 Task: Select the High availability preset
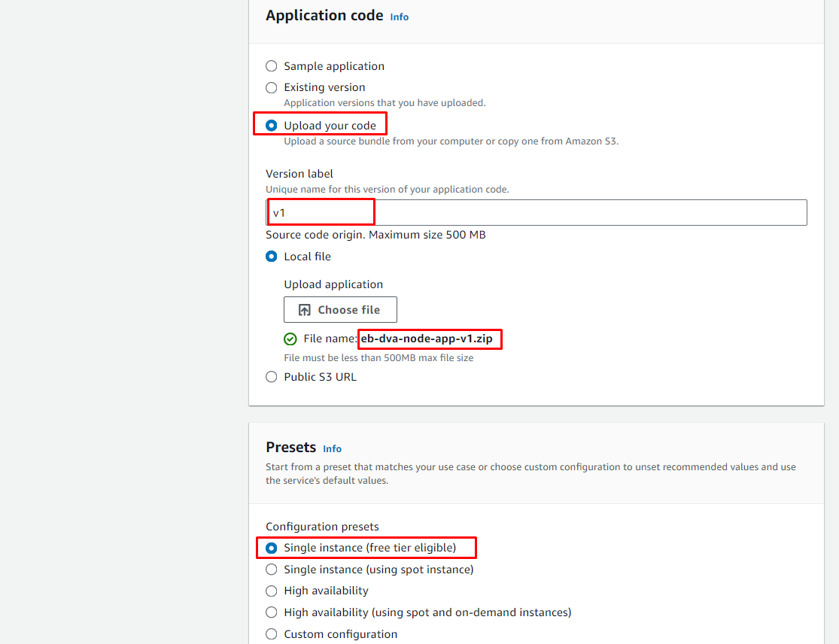(272, 591)
